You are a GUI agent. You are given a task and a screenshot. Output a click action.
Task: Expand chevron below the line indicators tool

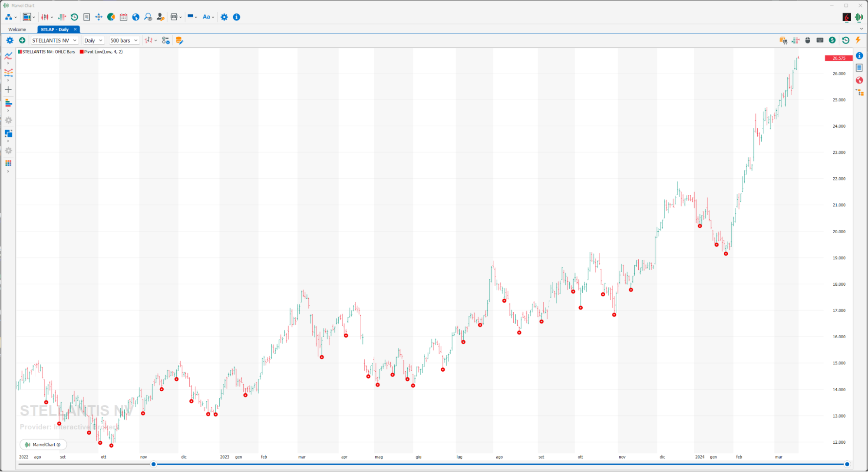tap(8, 63)
